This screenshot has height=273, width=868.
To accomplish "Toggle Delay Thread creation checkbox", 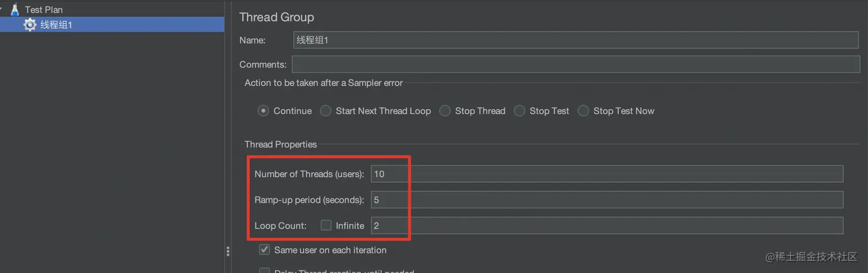I will coord(265,271).
